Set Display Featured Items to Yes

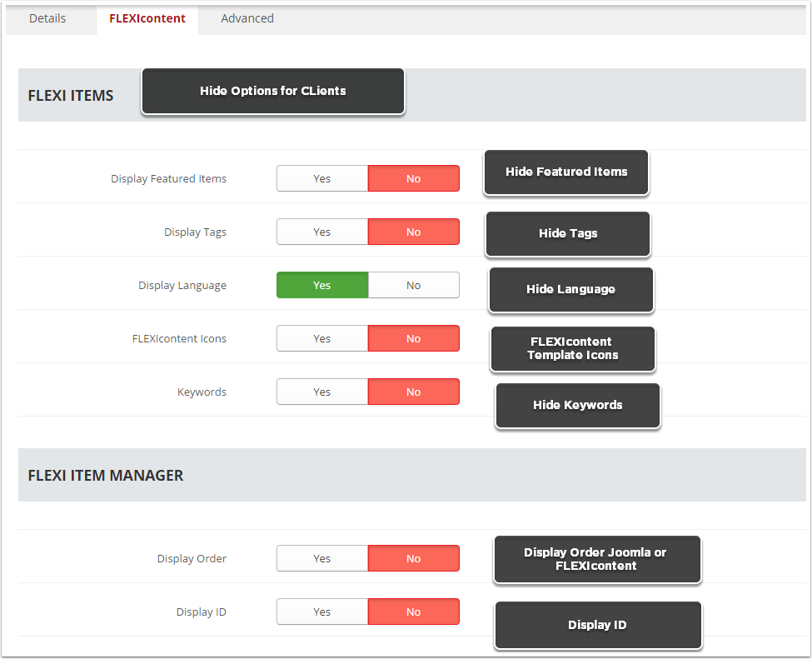click(322, 178)
